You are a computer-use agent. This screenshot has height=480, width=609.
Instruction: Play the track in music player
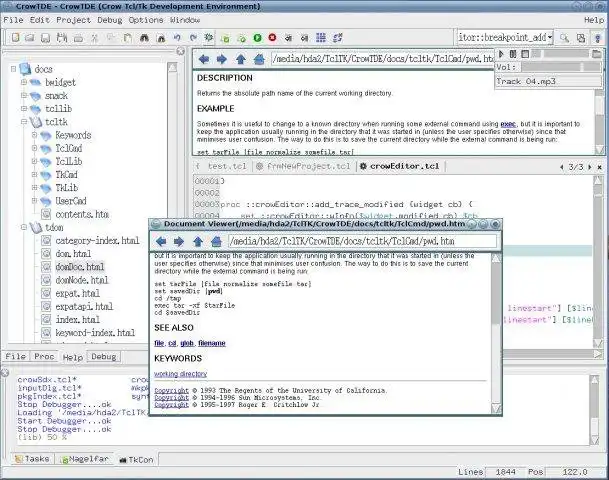pos(501,54)
